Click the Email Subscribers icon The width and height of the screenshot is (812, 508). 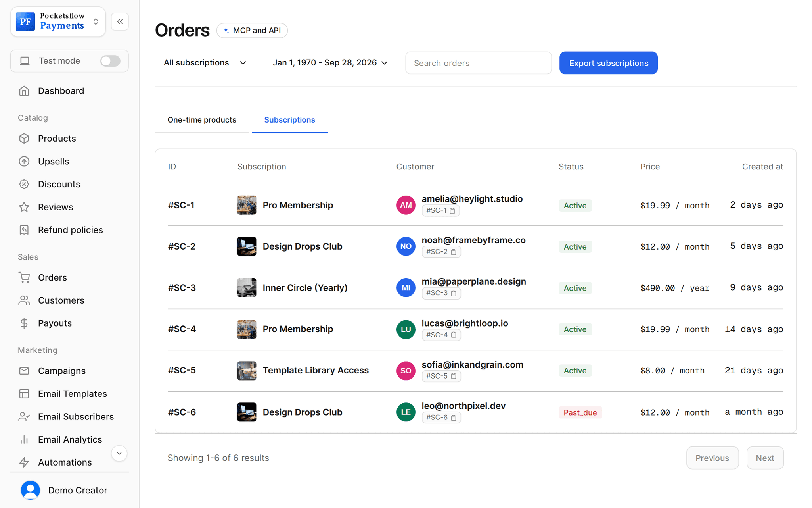tap(24, 417)
